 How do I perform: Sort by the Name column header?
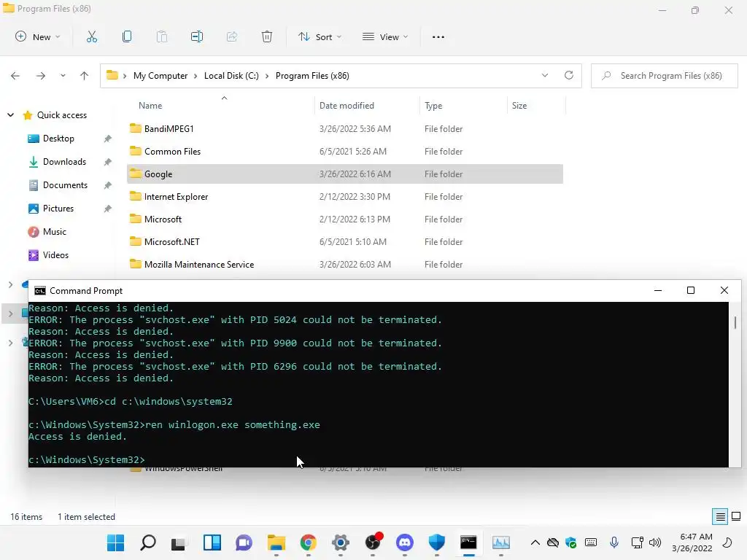(x=221, y=105)
